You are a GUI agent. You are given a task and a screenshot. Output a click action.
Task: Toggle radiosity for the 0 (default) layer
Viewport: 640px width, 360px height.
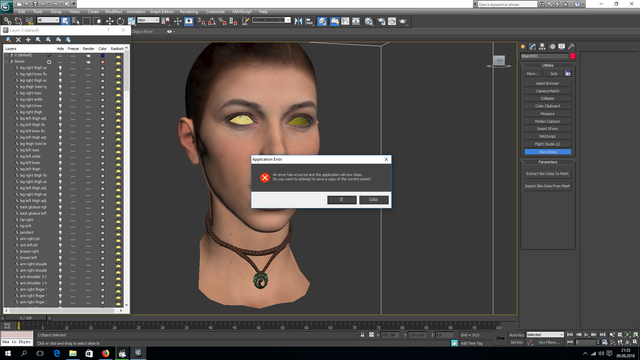[118, 56]
